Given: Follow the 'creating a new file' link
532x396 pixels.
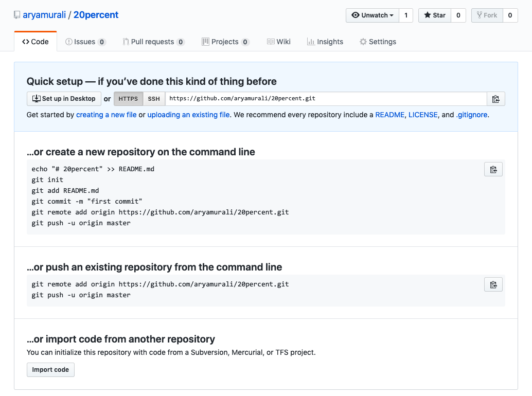Looking at the screenshot, I should pos(107,115).
